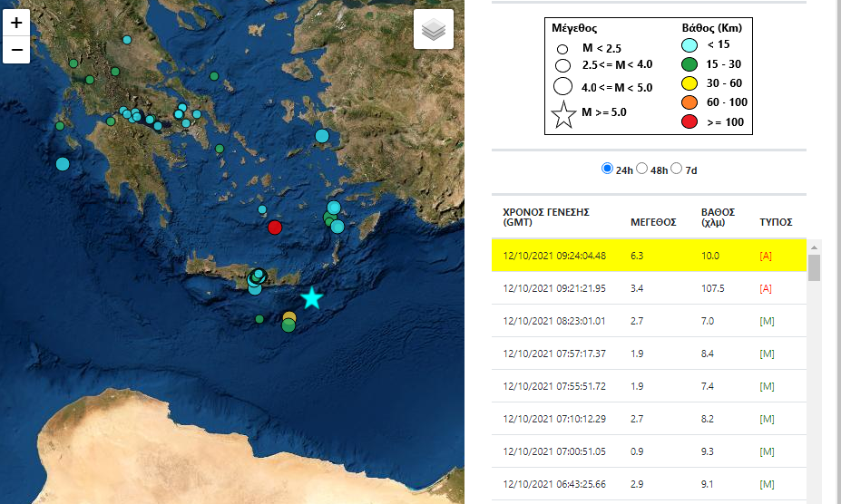Click the red deep earthquake marker
Image resolution: width=841 pixels, height=504 pixels.
(275, 228)
